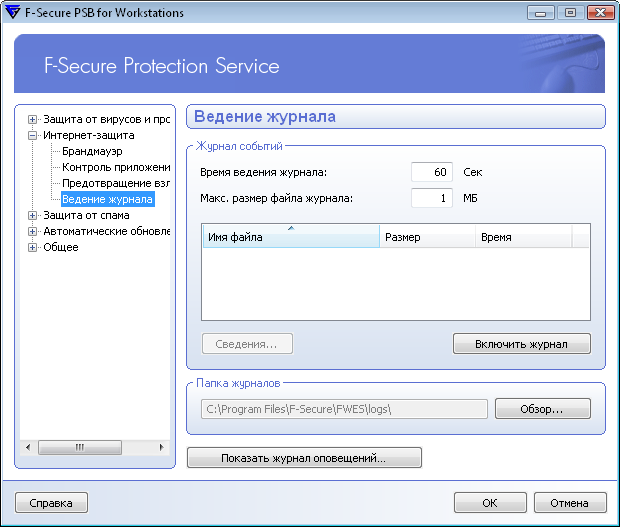Click the Справка help button
Image resolution: width=620 pixels, height=527 pixels.
[51, 503]
